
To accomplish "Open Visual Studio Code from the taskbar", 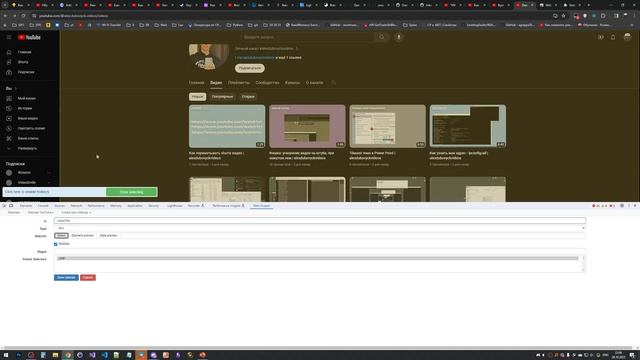I will (104, 355).
